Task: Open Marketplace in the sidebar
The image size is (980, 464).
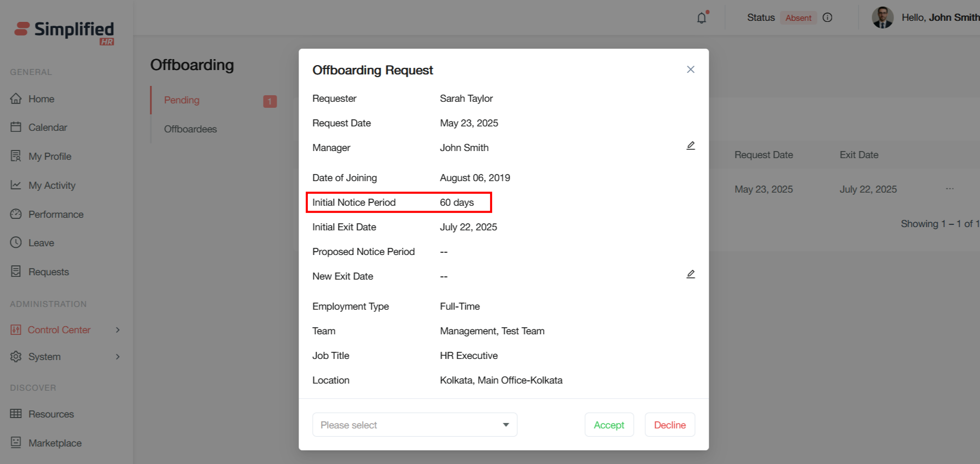Action: click(x=55, y=443)
